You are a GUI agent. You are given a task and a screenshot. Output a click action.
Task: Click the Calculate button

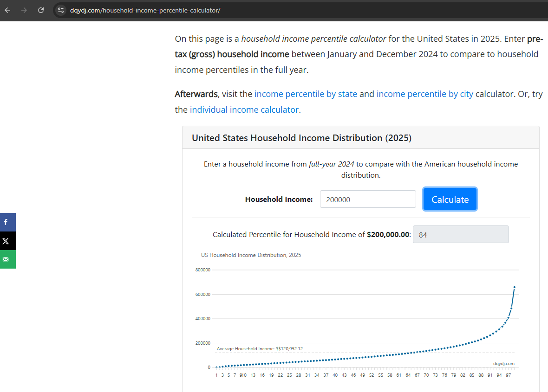(450, 199)
